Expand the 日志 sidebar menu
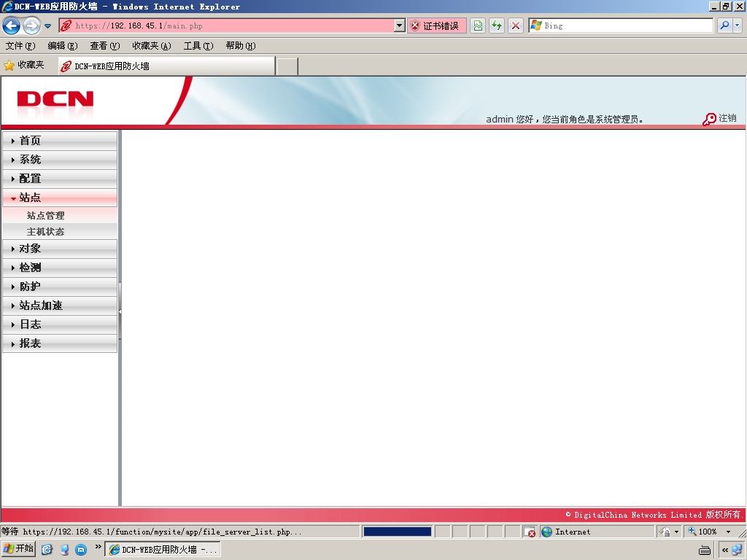The width and height of the screenshot is (747, 560). (60, 324)
